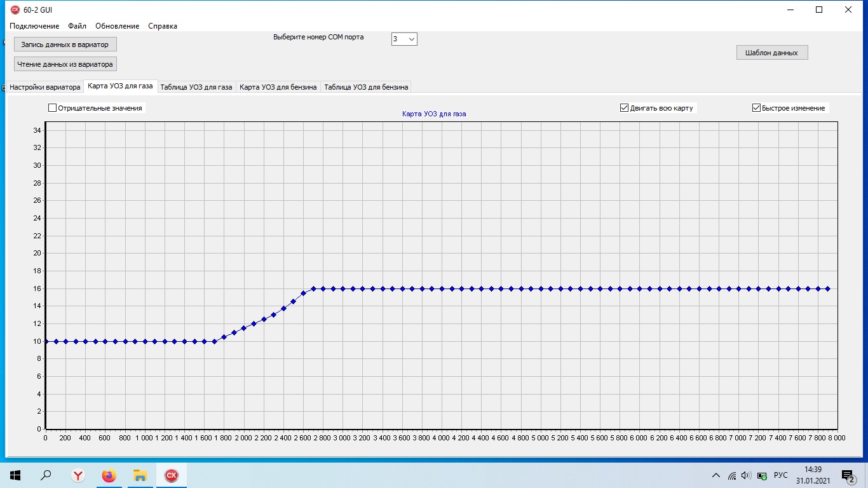Image resolution: width=868 pixels, height=488 pixels.
Task: Open the volume tray icon
Action: (746, 475)
